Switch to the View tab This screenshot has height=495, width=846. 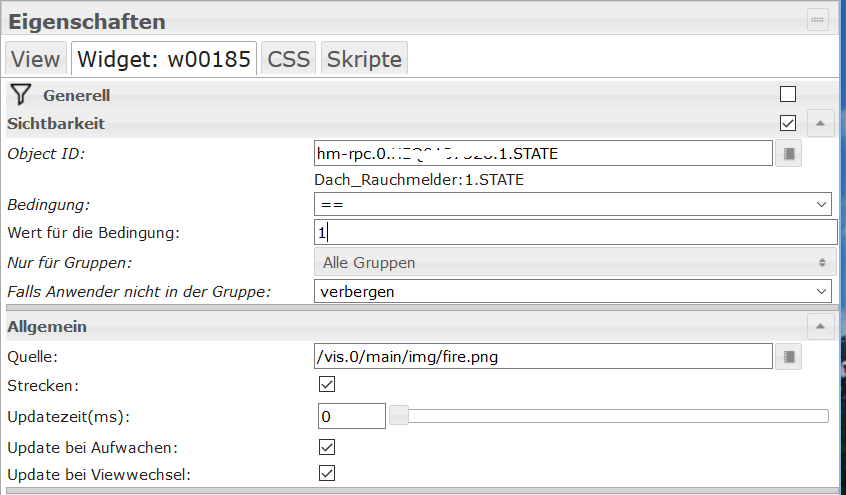click(x=35, y=59)
